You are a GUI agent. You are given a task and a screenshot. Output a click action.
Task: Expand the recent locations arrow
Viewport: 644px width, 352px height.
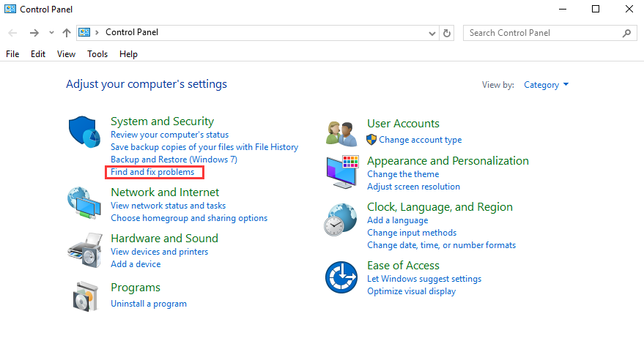[x=51, y=32]
